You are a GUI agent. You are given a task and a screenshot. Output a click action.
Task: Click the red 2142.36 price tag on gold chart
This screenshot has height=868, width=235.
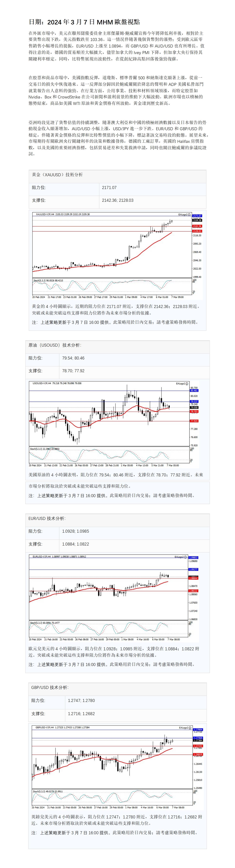[197, 226]
